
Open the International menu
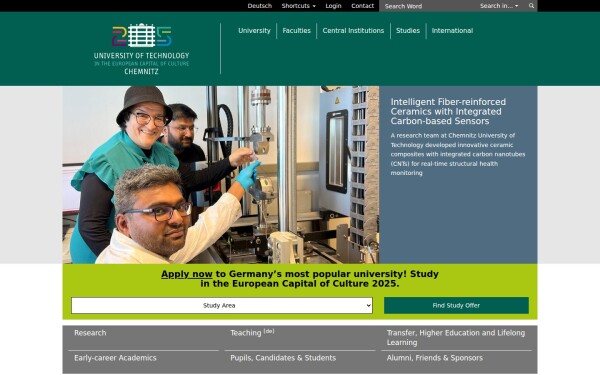452,31
